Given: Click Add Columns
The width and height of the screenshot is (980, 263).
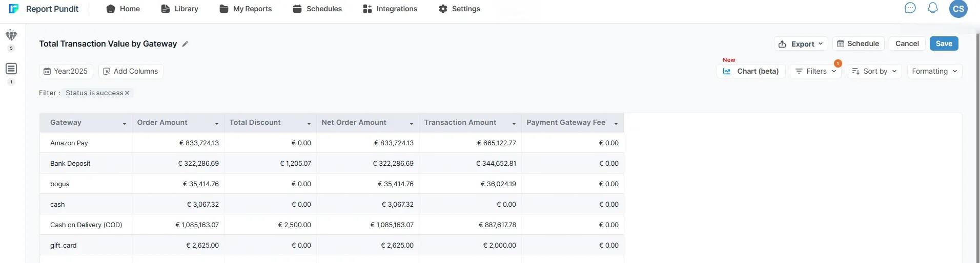Looking at the screenshot, I should click(x=131, y=71).
